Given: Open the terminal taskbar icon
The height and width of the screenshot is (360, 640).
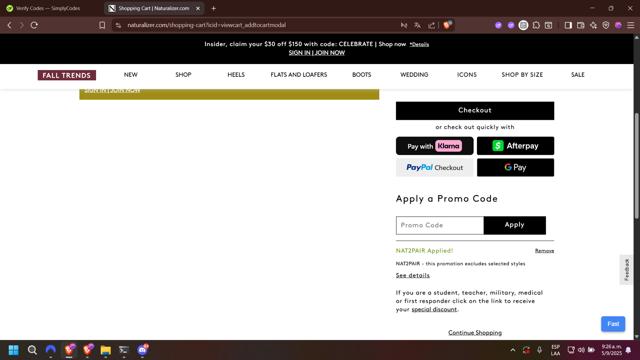Looking at the screenshot, I should pyautogui.click(x=124, y=350).
